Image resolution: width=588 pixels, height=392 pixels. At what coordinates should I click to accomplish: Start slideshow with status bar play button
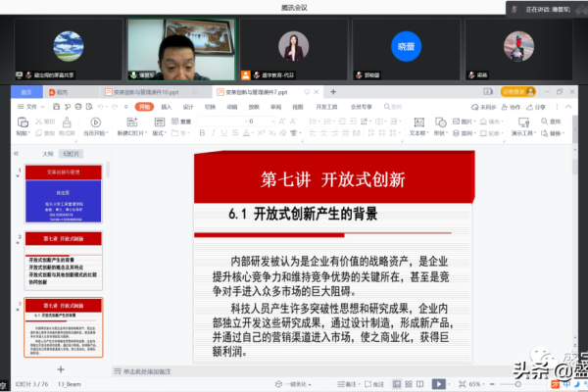coord(439,384)
